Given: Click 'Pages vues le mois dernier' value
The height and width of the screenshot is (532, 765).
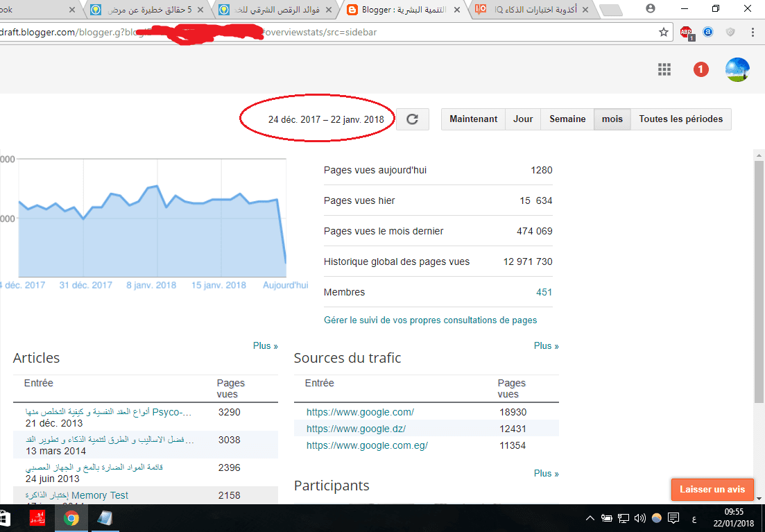Looking at the screenshot, I should tap(535, 232).
